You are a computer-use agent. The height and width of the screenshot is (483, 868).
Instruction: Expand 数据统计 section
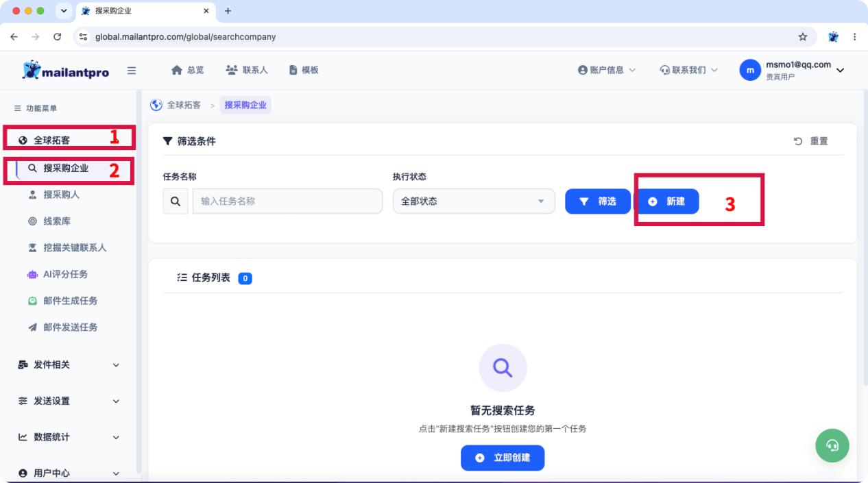coord(69,437)
